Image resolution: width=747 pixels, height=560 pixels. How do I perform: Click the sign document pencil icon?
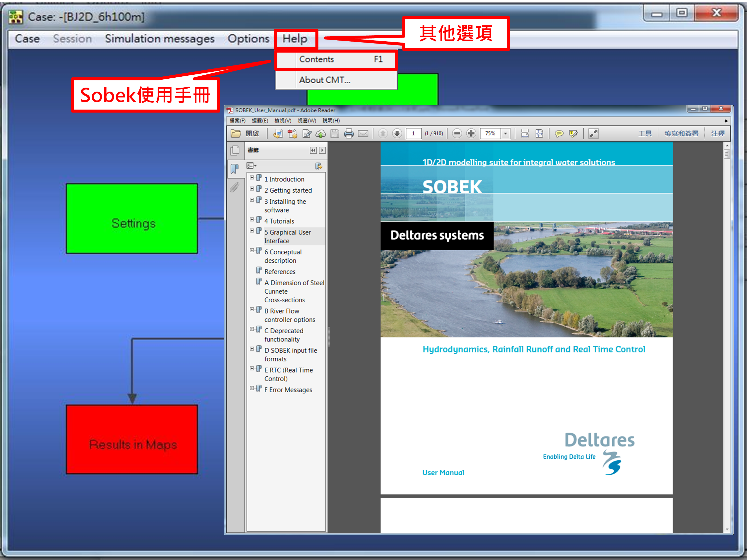click(307, 134)
